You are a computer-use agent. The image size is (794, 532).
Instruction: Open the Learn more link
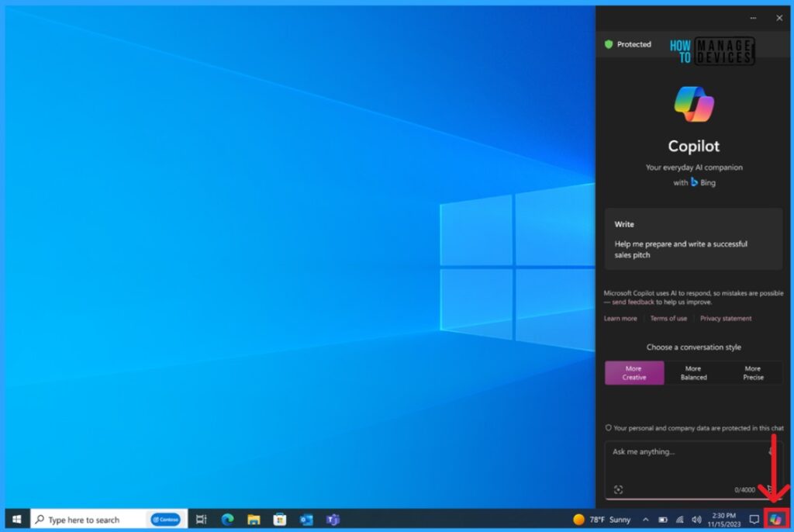(620, 318)
